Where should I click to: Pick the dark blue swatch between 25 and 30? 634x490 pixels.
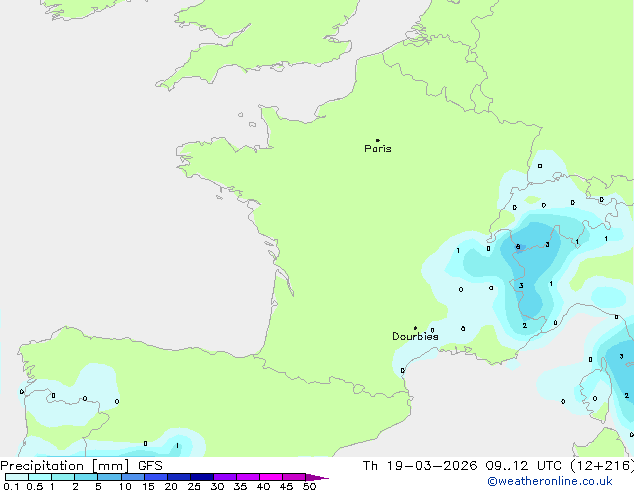(x=201, y=477)
